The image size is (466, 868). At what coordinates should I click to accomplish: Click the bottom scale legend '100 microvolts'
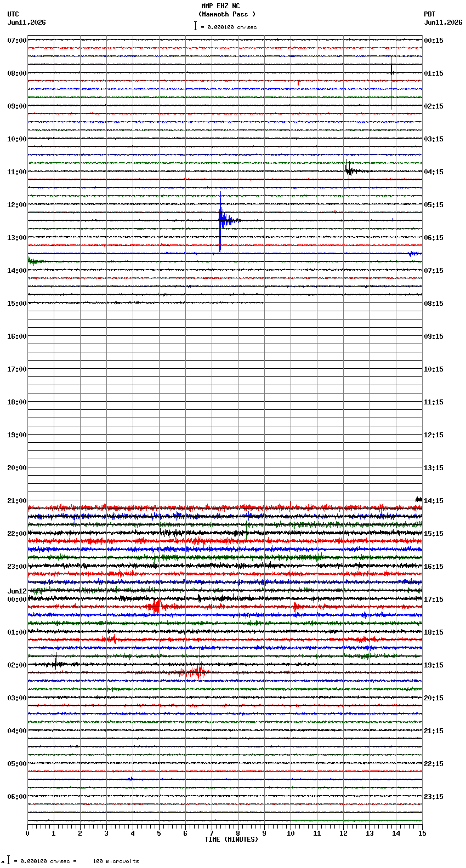(x=116, y=861)
